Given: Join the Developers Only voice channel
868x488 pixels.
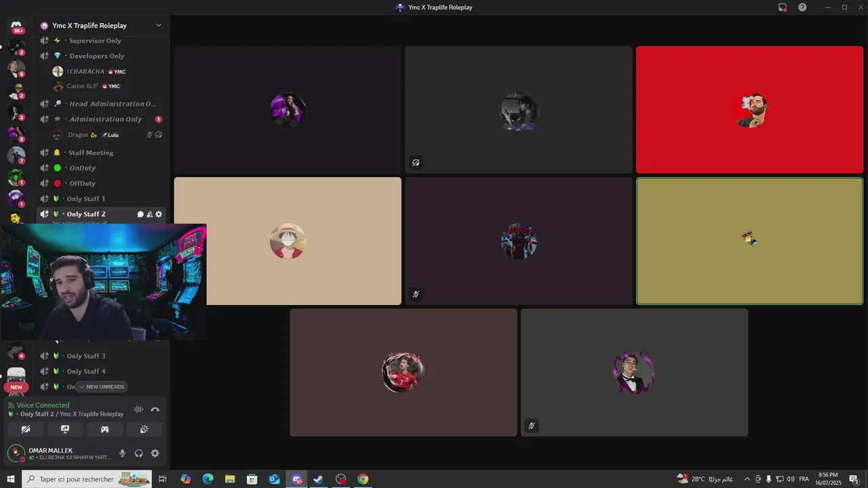Looking at the screenshot, I should click(102, 56).
